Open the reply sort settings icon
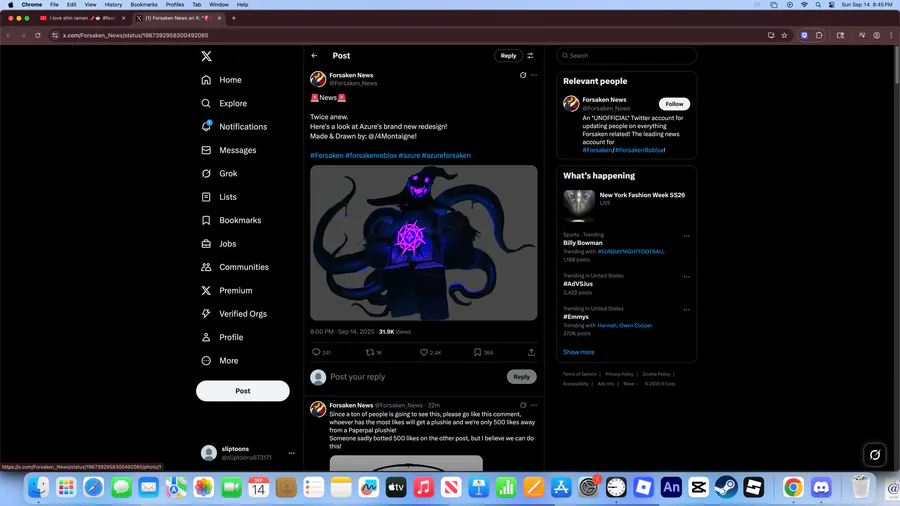Screen dimensions: 900x506 click(x=530, y=56)
